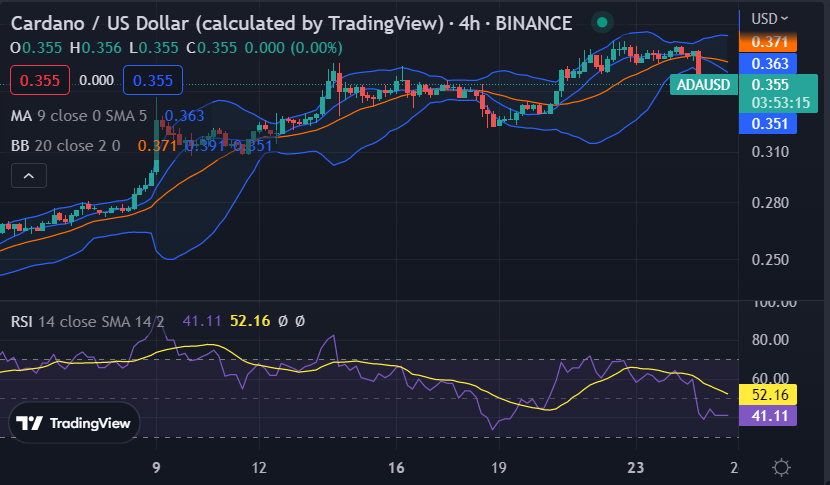Click the purple RSI value 41.11 in legend
The height and width of the screenshot is (485, 830).
pyautogui.click(x=202, y=321)
